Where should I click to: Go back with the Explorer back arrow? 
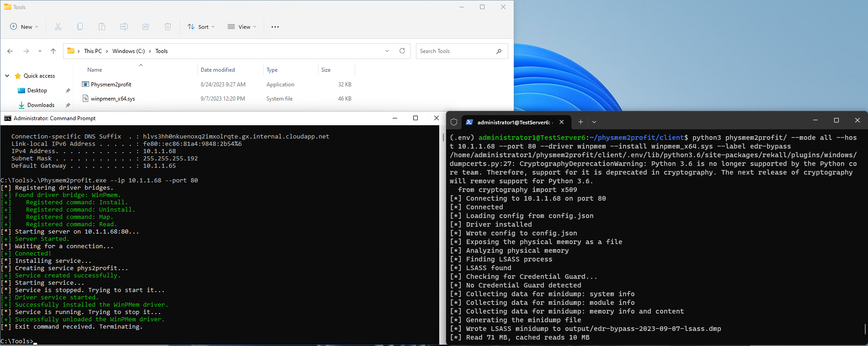[10, 51]
